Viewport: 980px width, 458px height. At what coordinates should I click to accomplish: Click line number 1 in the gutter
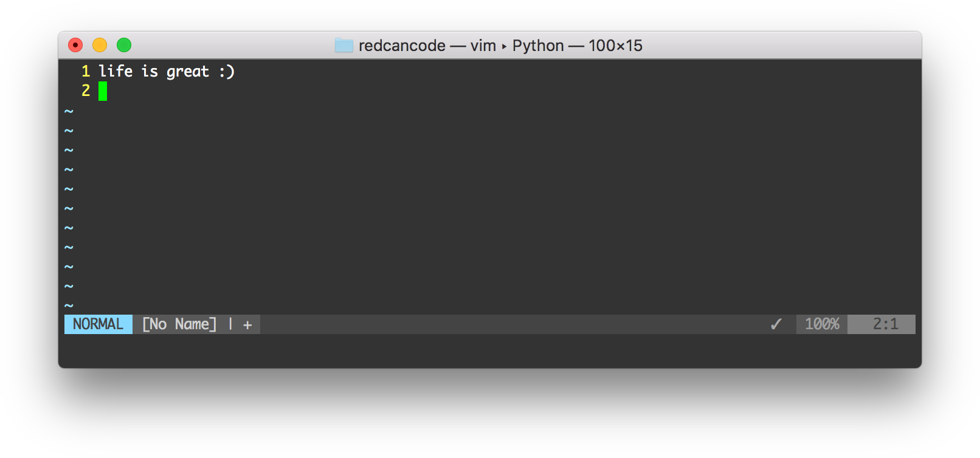(x=86, y=72)
